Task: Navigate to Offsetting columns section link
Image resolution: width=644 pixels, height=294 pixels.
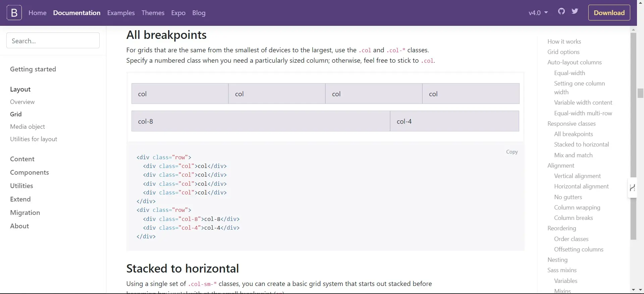Action: [x=578, y=249]
